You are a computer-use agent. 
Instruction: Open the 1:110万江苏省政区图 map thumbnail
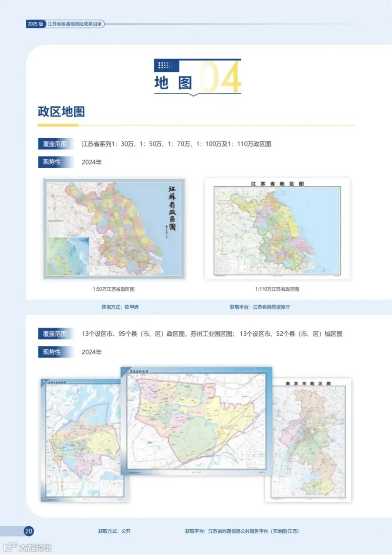pyautogui.click(x=277, y=228)
